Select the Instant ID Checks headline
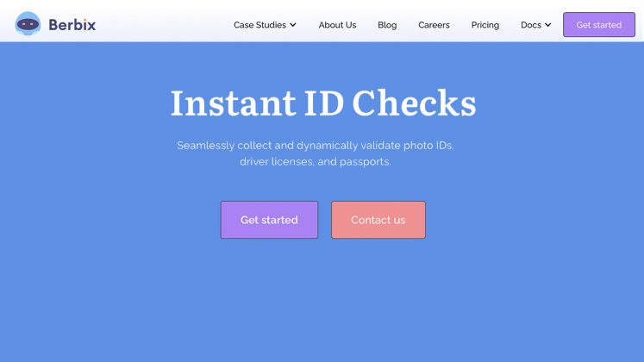The width and height of the screenshot is (644, 362). (323, 103)
